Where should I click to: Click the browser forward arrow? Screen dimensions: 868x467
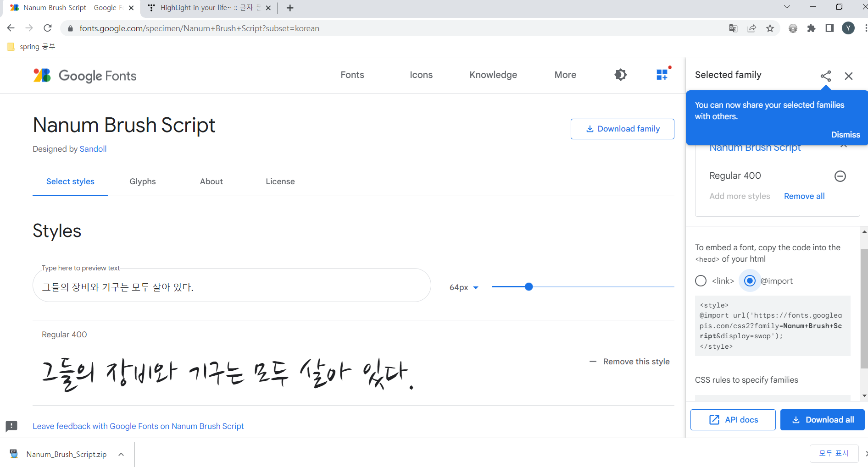(29, 28)
